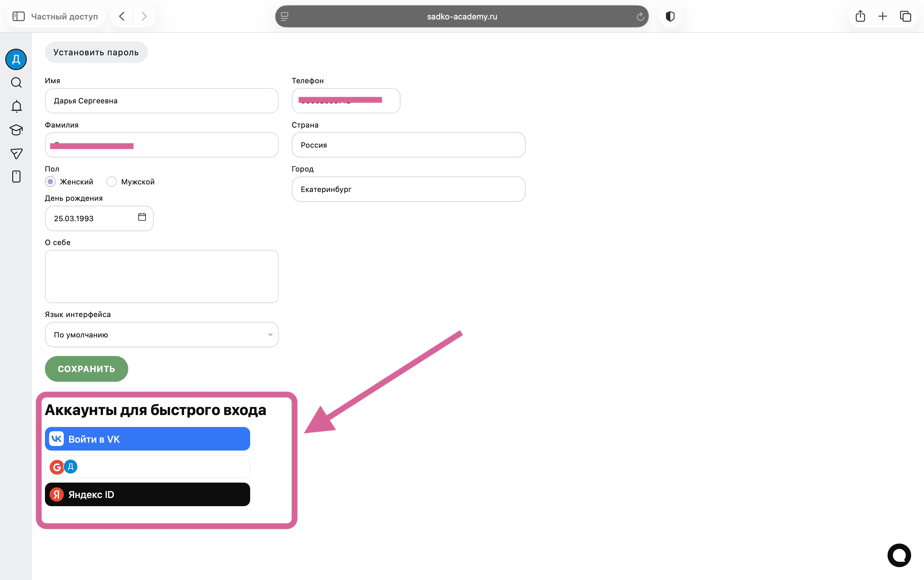Click the Установить пароль button

click(x=96, y=52)
